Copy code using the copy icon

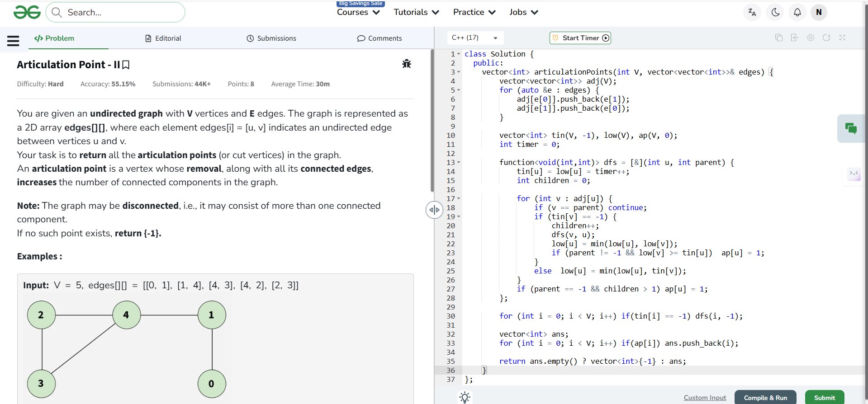(x=778, y=38)
